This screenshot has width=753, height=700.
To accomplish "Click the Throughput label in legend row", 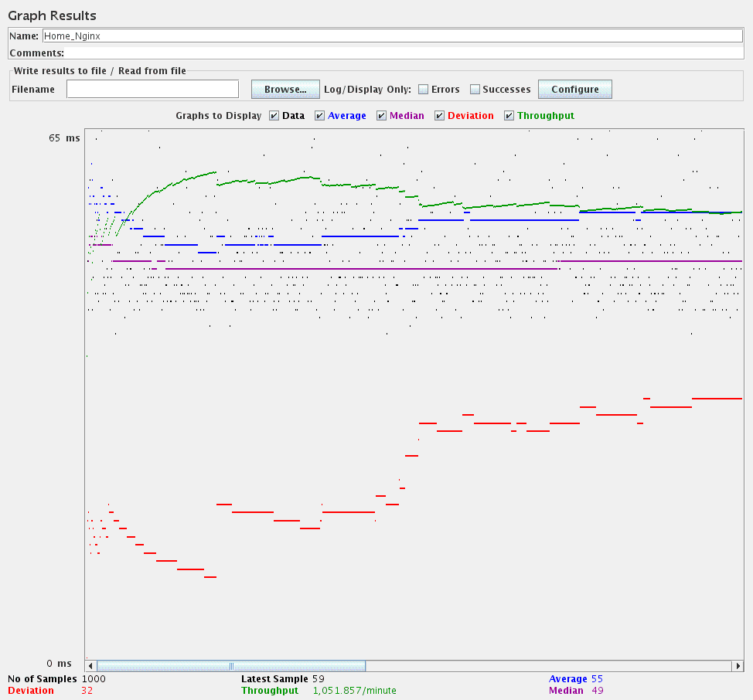I will click(x=546, y=116).
